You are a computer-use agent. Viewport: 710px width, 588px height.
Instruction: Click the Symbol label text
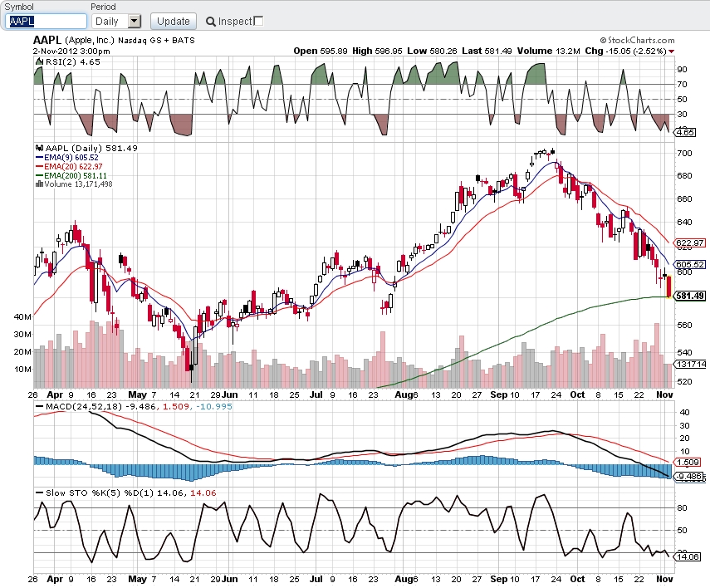19,7
